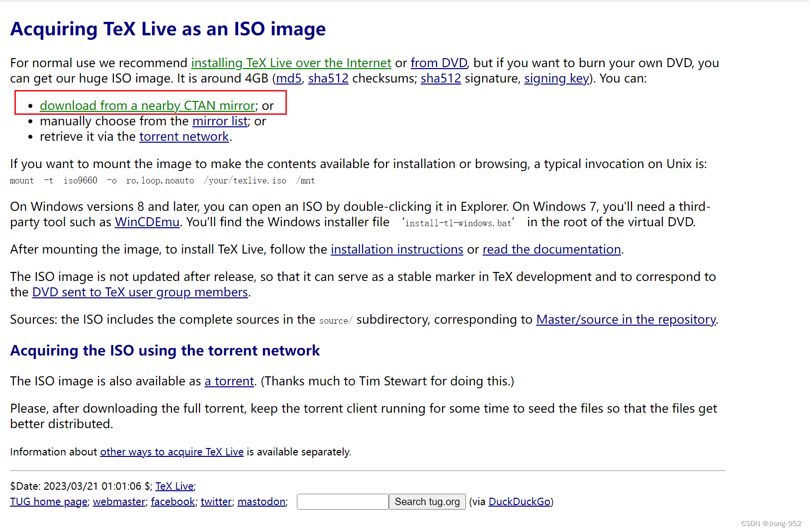Screen dimensions: 809x532
Task: Open the sha512 checksums link
Action: tap(328, 79)
